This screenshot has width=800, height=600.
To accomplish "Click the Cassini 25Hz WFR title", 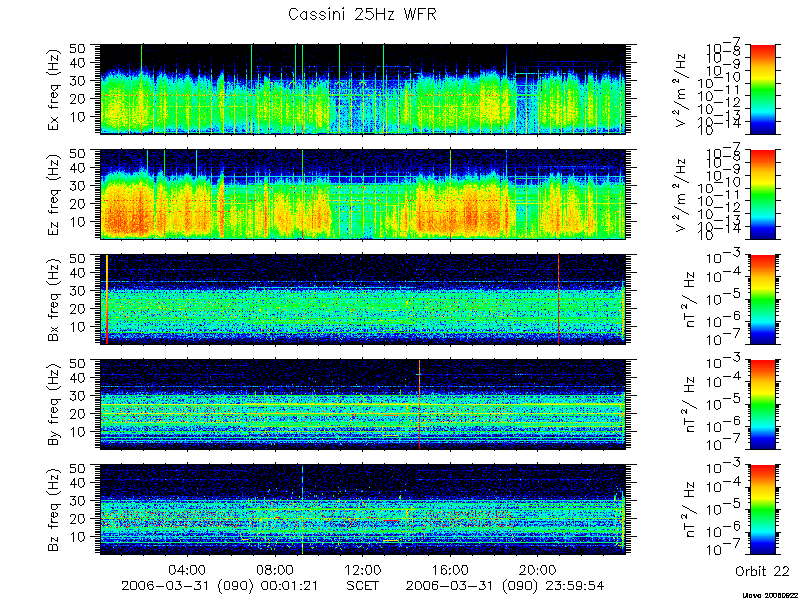I will pyautogui.click(x=362, y=14).
